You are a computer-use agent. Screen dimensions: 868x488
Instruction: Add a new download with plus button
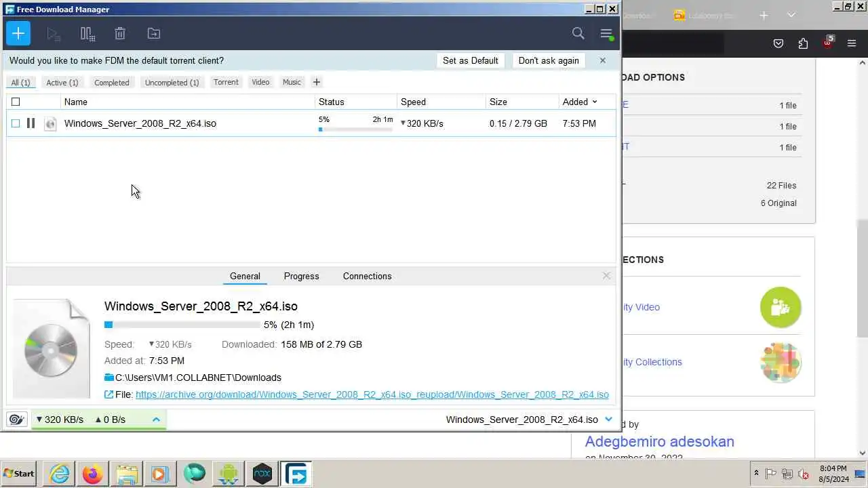coord(18,33)
